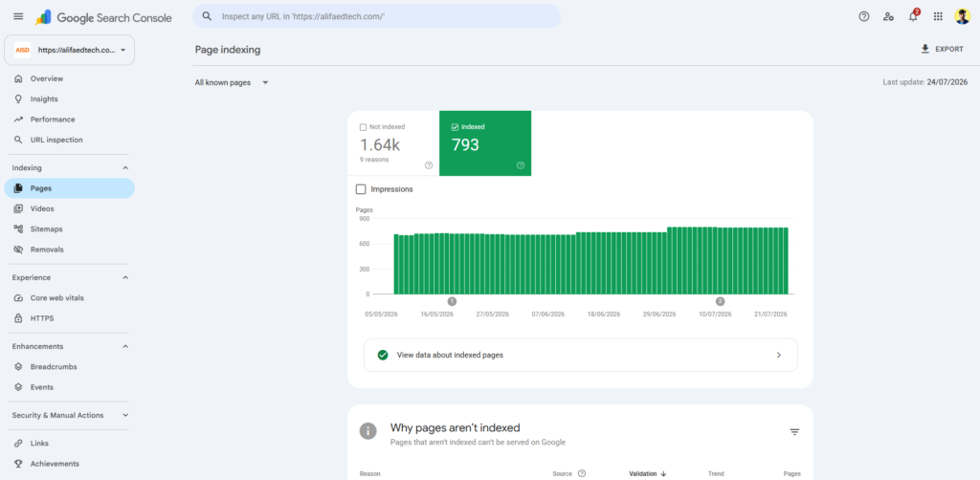Click the Pages column header
This screenshot has height=480, width=980.
(791, 473)
